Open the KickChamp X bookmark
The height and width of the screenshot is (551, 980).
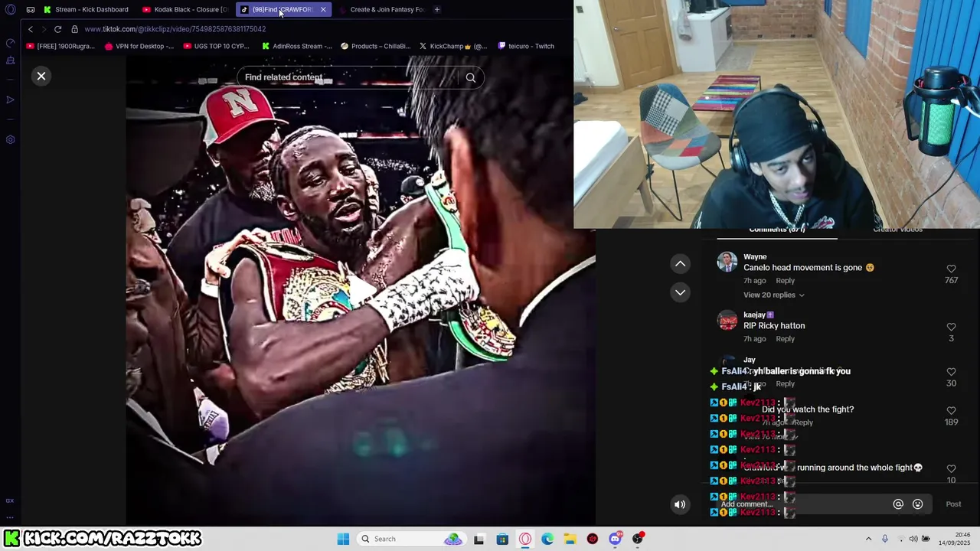coord(452,46)
